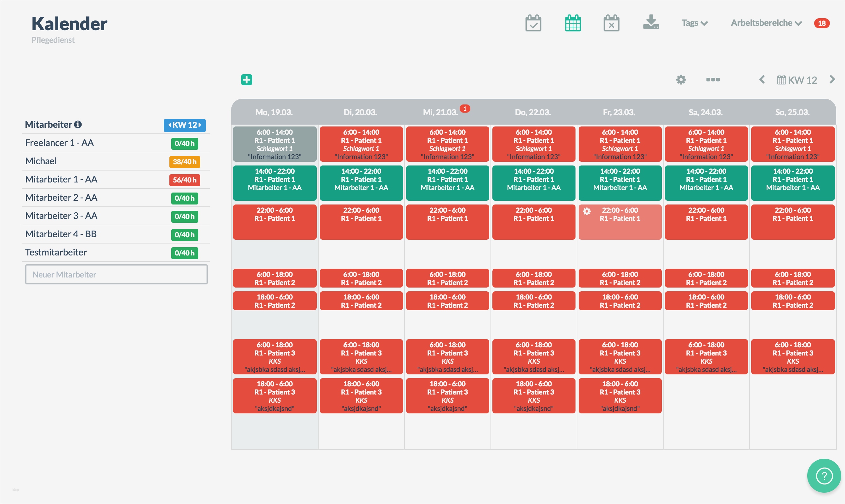Go to next week with right chevron
The image size is (845, 504).
click(832, 80)
